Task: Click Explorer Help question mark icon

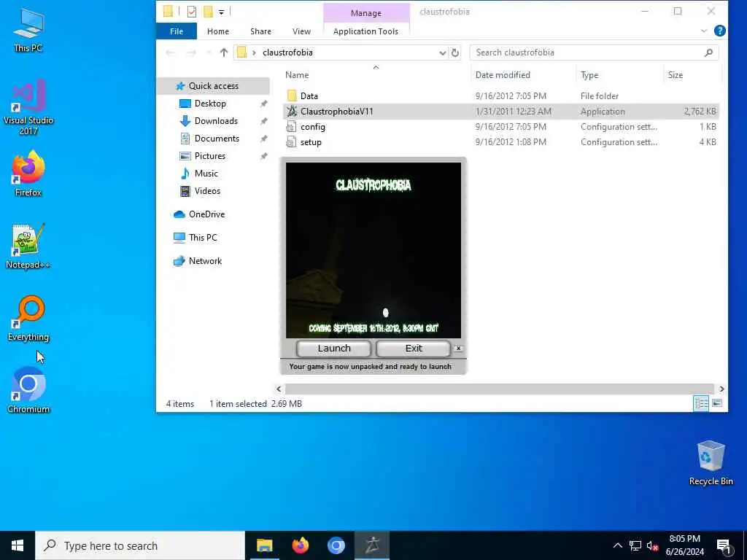Action: click(720, 31)
